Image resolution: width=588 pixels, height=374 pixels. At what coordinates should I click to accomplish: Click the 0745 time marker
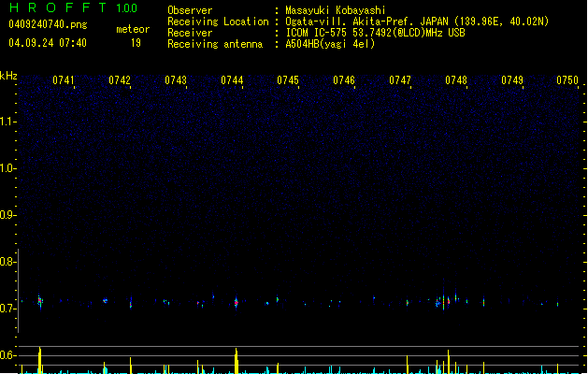click(x=288, y=80)
